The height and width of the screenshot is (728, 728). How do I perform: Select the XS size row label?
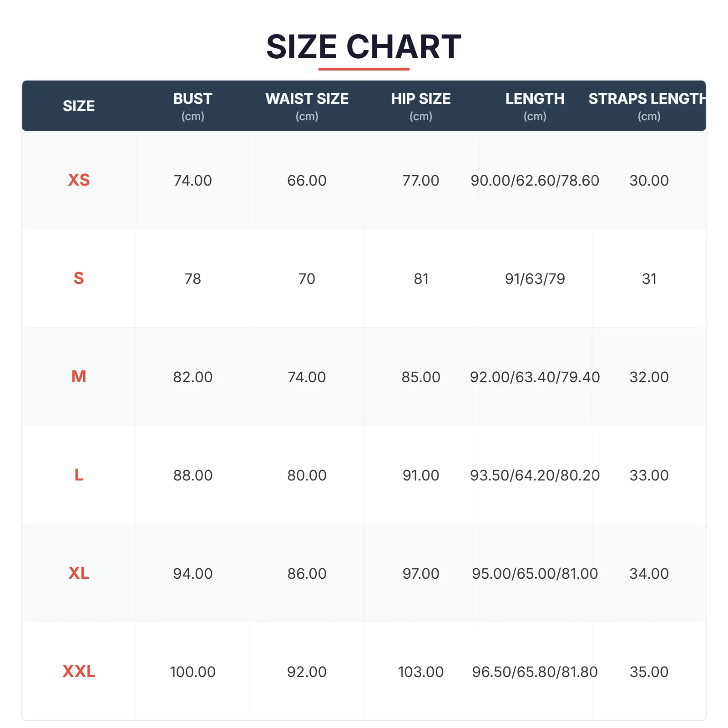79,180
